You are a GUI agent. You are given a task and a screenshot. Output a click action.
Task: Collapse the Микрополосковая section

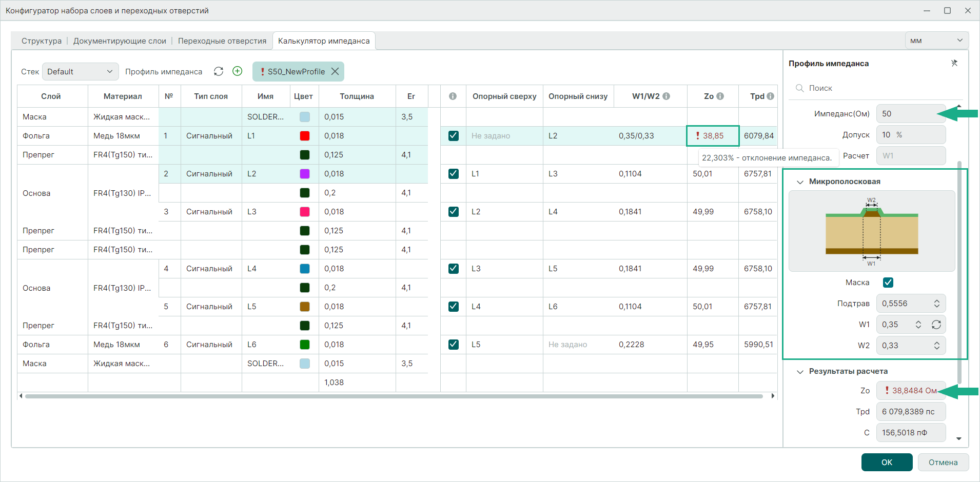tap(800, 182)
